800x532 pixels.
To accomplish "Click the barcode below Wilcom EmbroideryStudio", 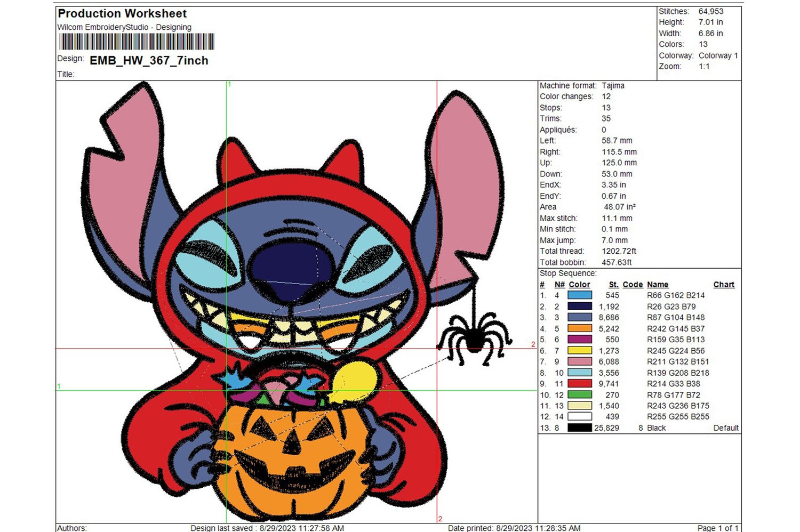I will (x=137, y=42).
